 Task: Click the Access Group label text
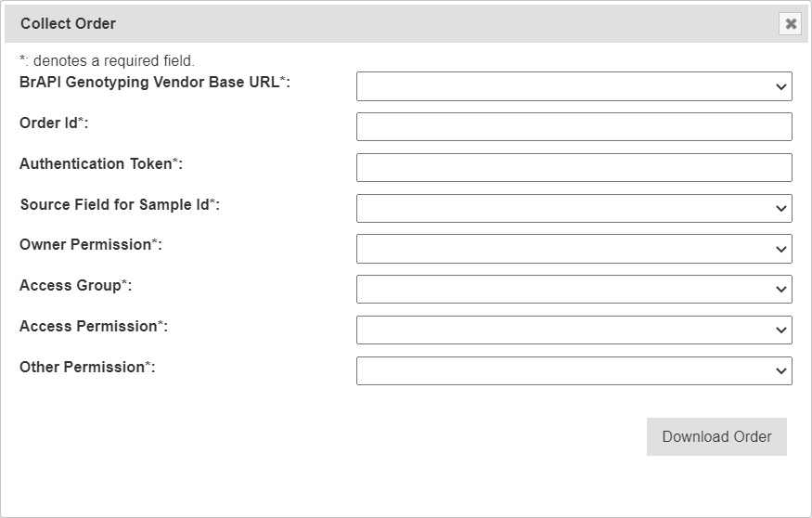(x=75, y=286)
